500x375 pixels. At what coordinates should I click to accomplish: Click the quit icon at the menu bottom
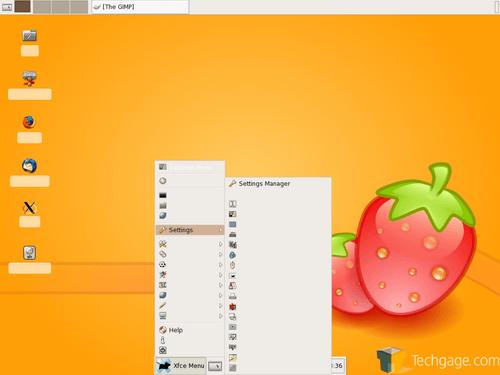coord(163,350)
